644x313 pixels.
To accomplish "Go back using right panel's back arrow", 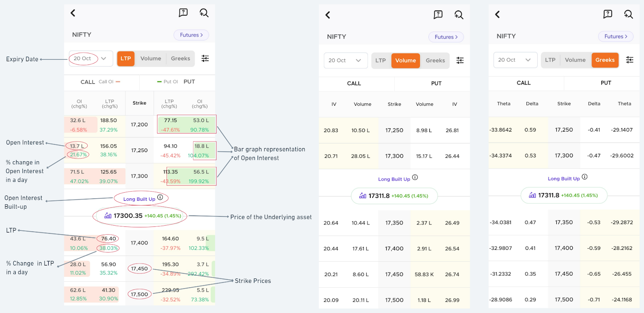I will click(497, 14).
